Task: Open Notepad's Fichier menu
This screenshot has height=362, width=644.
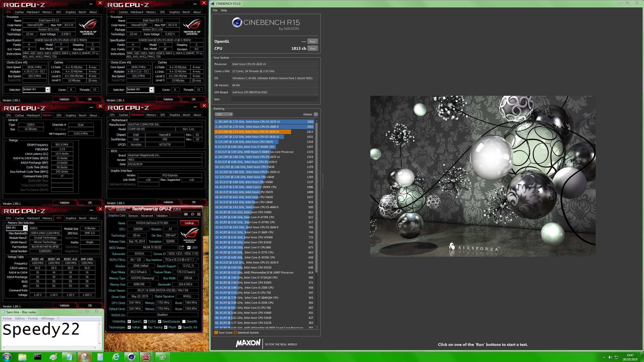Action: (8, 318)
